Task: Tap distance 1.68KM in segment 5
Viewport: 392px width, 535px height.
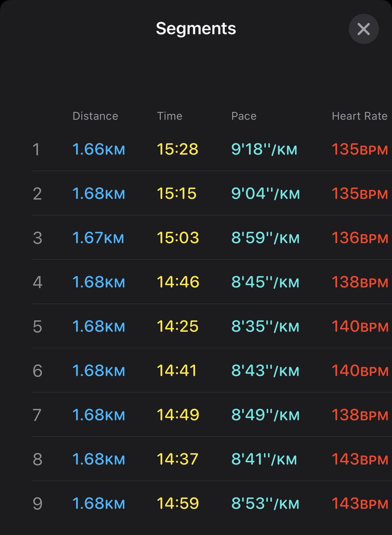Action: tap(99, 326)
